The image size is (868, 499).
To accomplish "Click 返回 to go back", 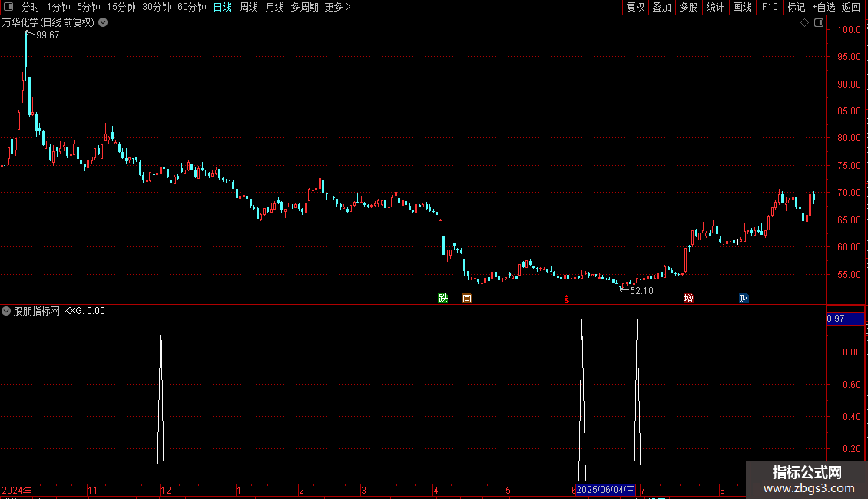I will (x=851, y=7).
